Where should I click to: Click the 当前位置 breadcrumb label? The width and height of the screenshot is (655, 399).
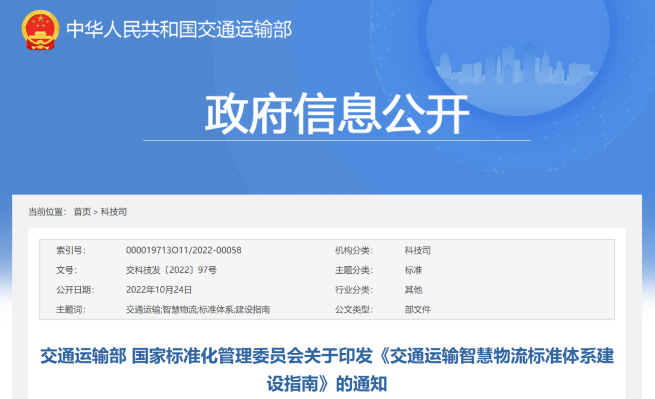pyautogui.click(x=47, y=212)
